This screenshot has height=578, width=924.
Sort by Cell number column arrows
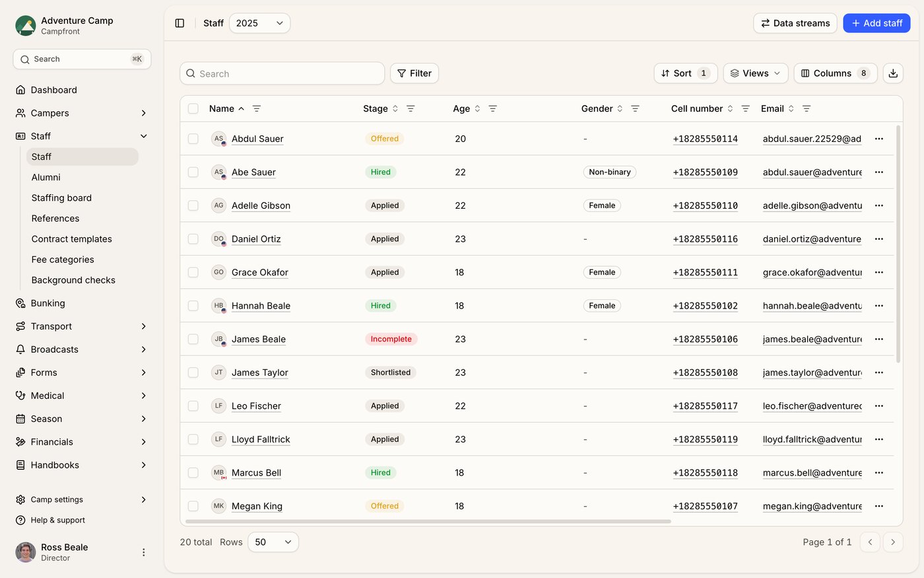click(x=730, y=108)
